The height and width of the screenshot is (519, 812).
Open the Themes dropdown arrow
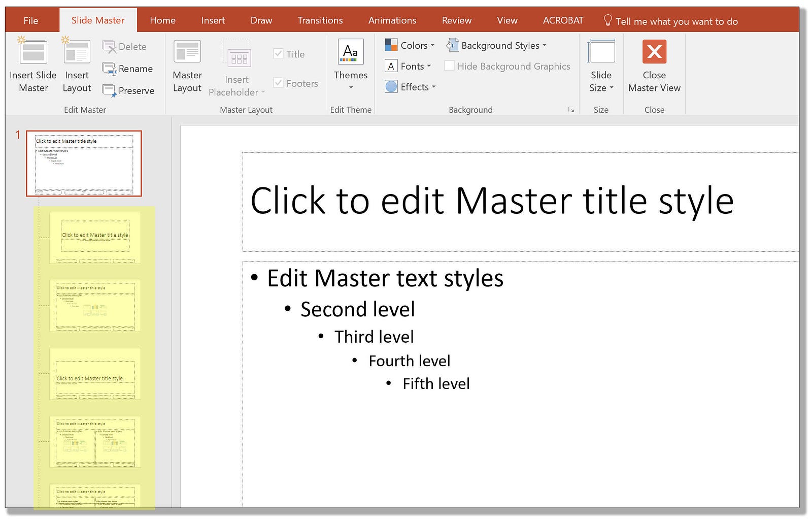351,87
